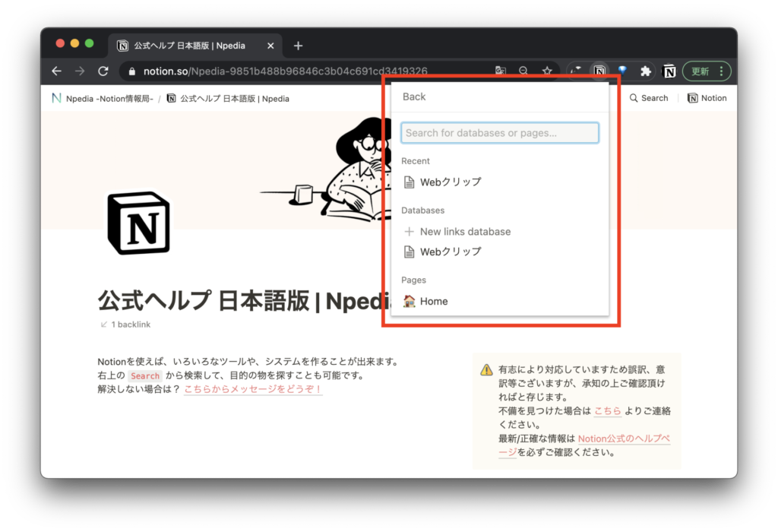Viewport: 778px width, 532px height.
Task: Click the site padlock icon
Action: 132,71
